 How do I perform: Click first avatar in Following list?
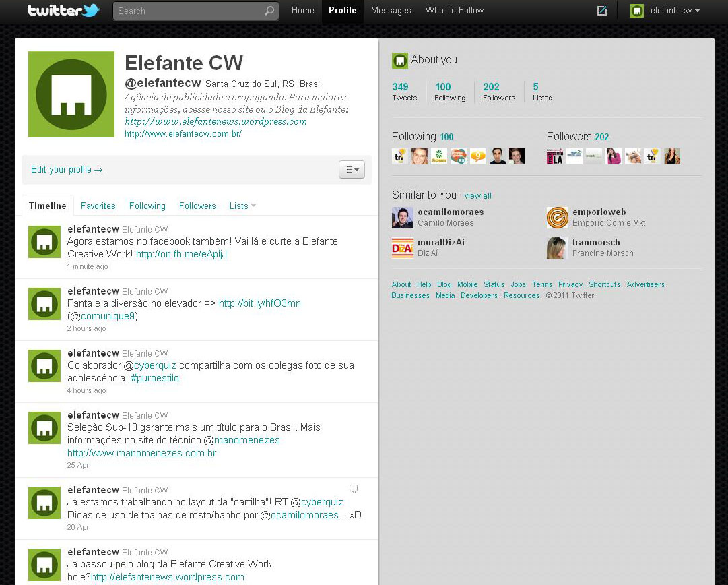(400, 156)
